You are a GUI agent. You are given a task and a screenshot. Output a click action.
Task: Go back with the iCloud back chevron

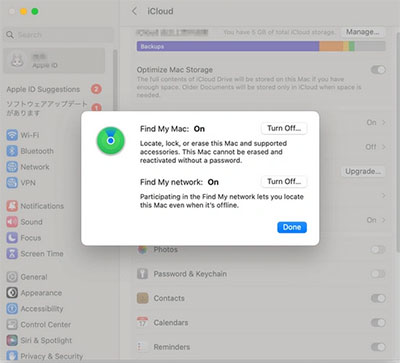134,11
